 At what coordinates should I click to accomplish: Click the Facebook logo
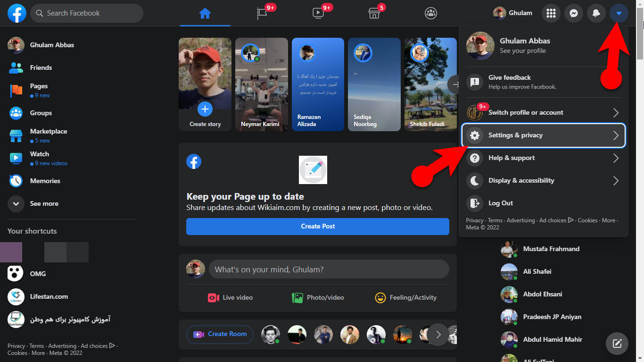tap(17, 13)
